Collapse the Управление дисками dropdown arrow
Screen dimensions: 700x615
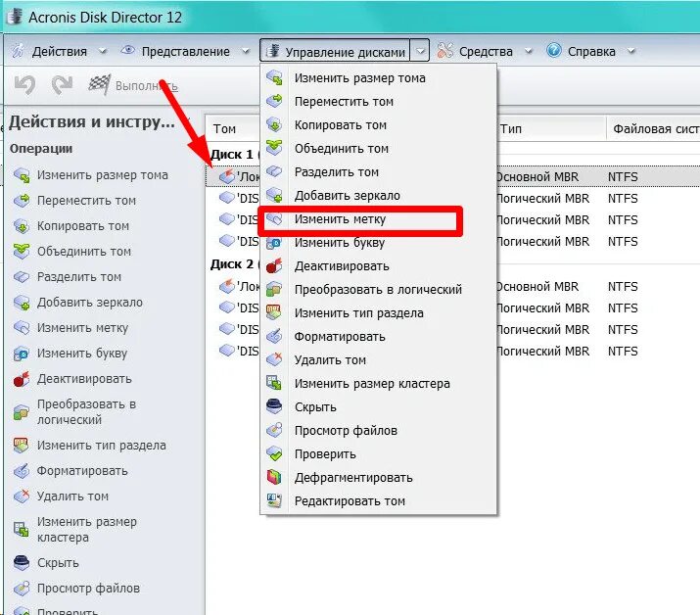pos(420,51)
